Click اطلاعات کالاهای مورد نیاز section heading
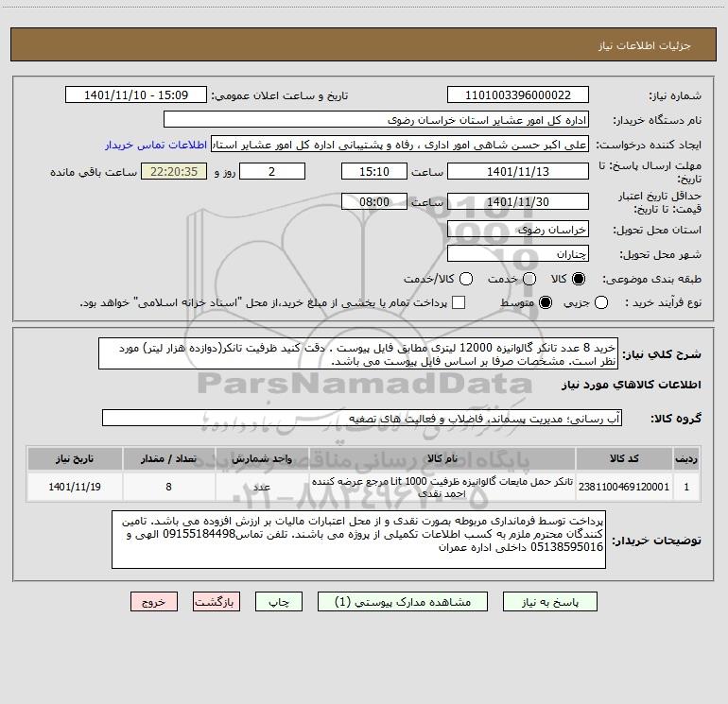The image size is (728, 704). pos(631,385)
